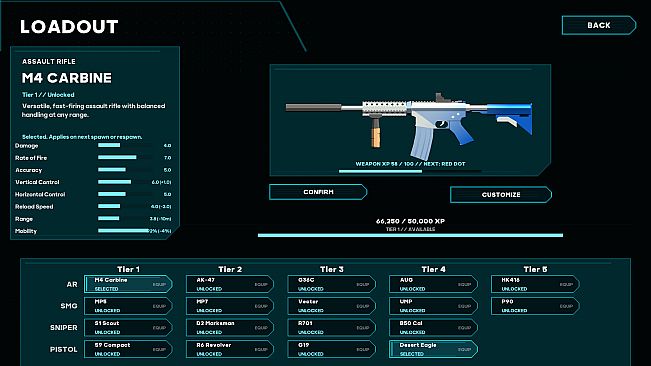Equip the AUG assault rifle
Screen dimensions: 651x366
tap(433, 284)
